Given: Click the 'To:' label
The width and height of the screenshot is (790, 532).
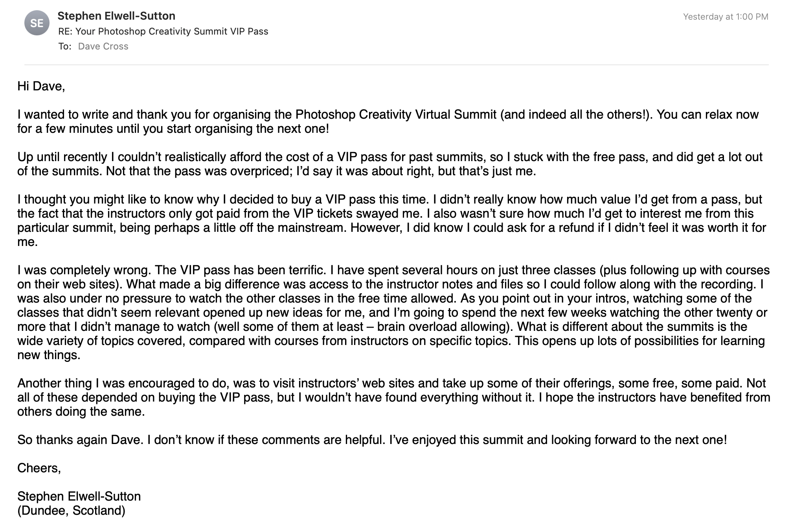Looking at the screenshot, I should click(x=65, y=46).
